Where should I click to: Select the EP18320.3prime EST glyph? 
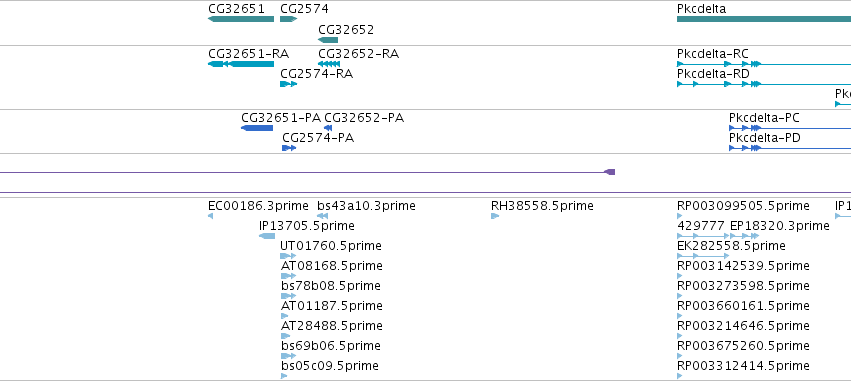pos(744,236)
